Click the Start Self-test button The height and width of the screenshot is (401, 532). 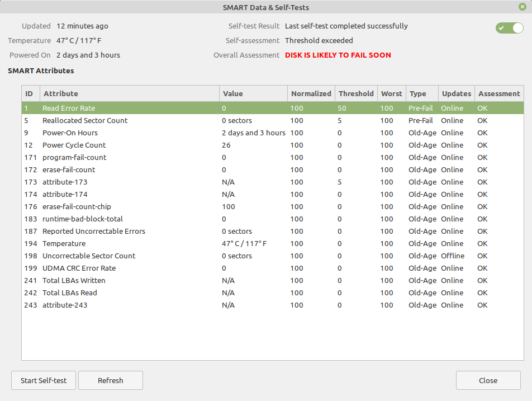coord(43,380)
